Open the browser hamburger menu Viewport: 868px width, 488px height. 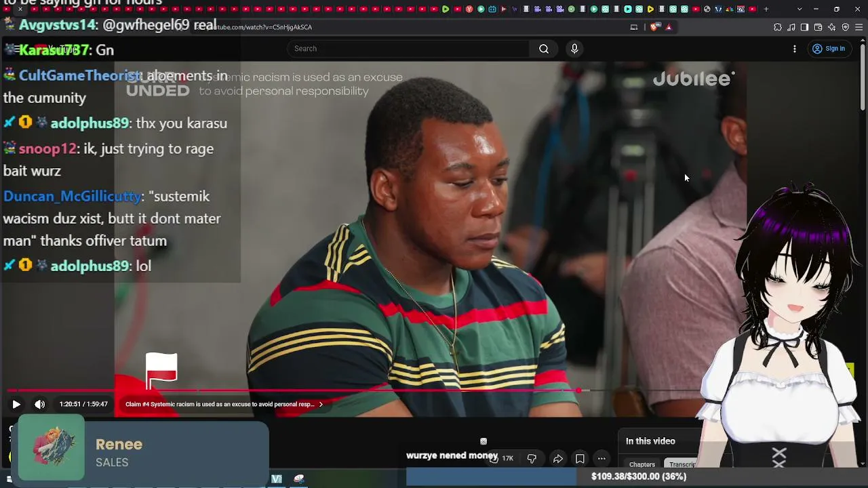[x=859, y=27]
